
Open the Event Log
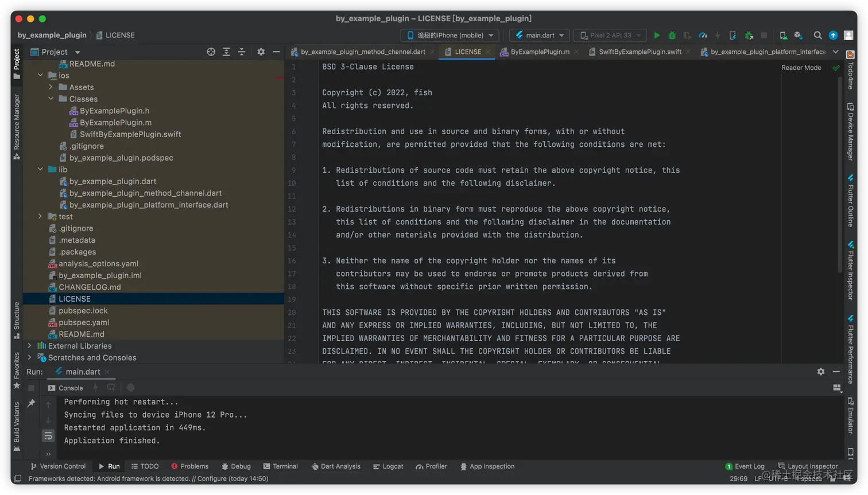(x=745, y=466)
